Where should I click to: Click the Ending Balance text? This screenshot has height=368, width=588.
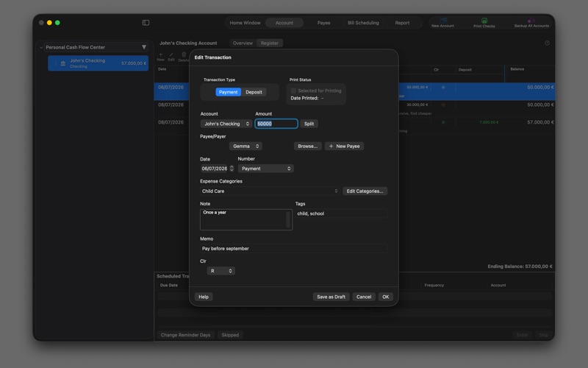coord(520,266)
